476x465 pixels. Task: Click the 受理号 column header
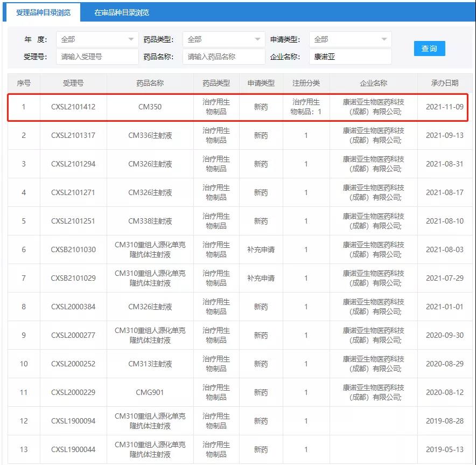[73, 83]
